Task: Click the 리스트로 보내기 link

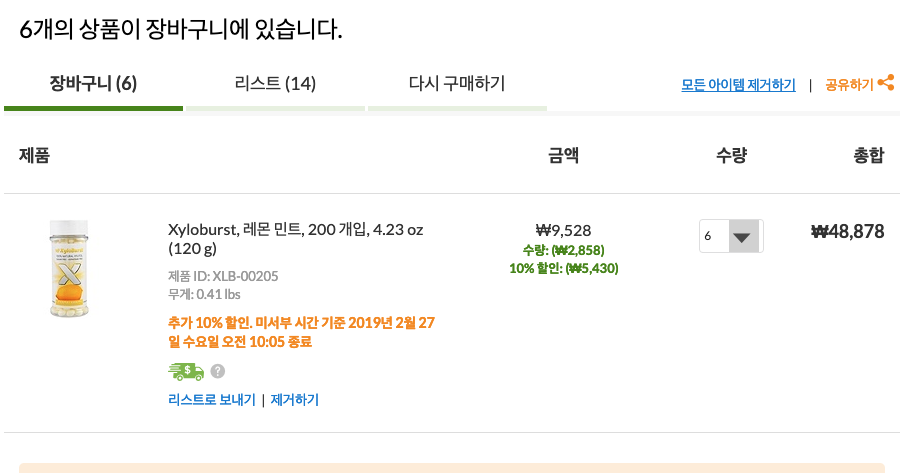Action: coord(211,400)
